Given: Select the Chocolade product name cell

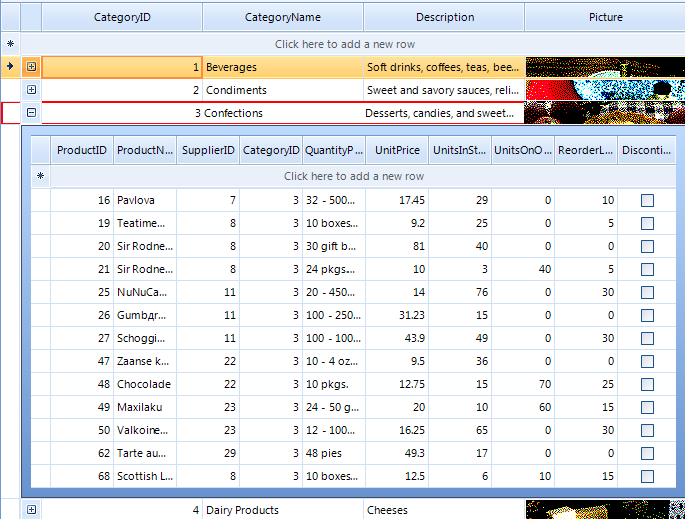Looking at the screenshot, I should (145, 384).
